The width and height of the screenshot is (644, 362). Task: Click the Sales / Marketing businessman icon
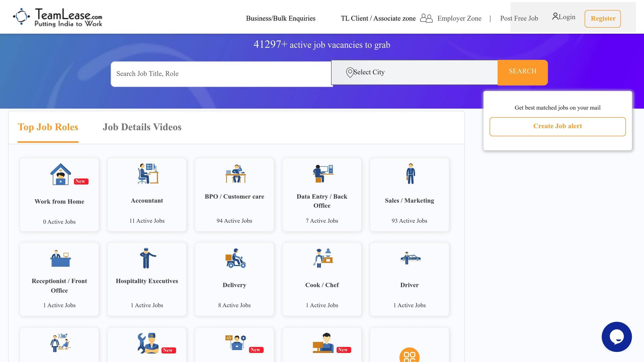pos(410,173)
